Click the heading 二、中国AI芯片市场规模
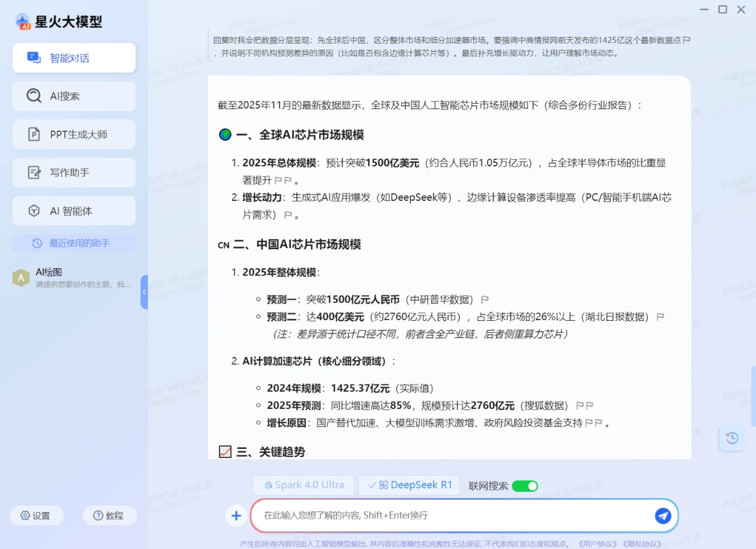This screenshot has width=756, height=549. click(297, 244)
